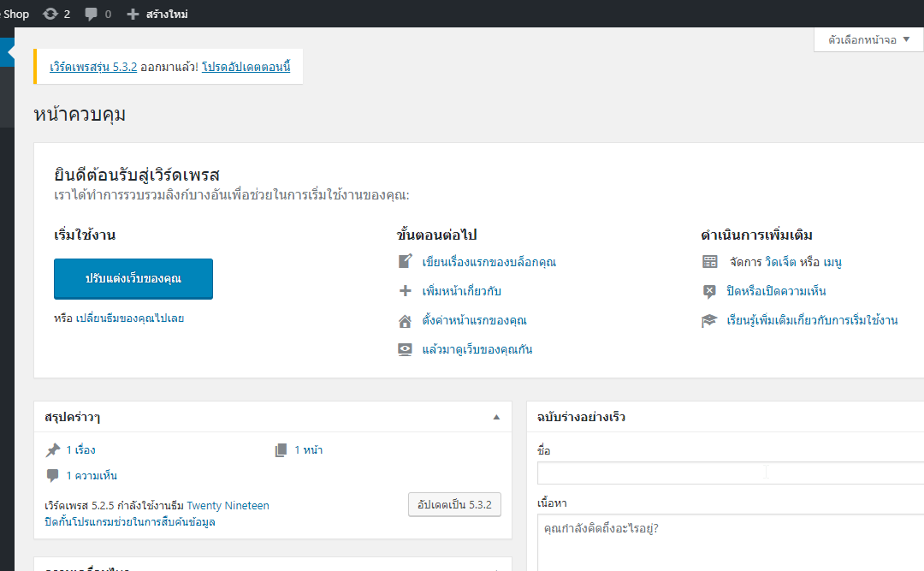Click the โปรดอัปเดตตอนนี้ update link
The width and height of the screenshot is (924, 571).
(246, 67)
